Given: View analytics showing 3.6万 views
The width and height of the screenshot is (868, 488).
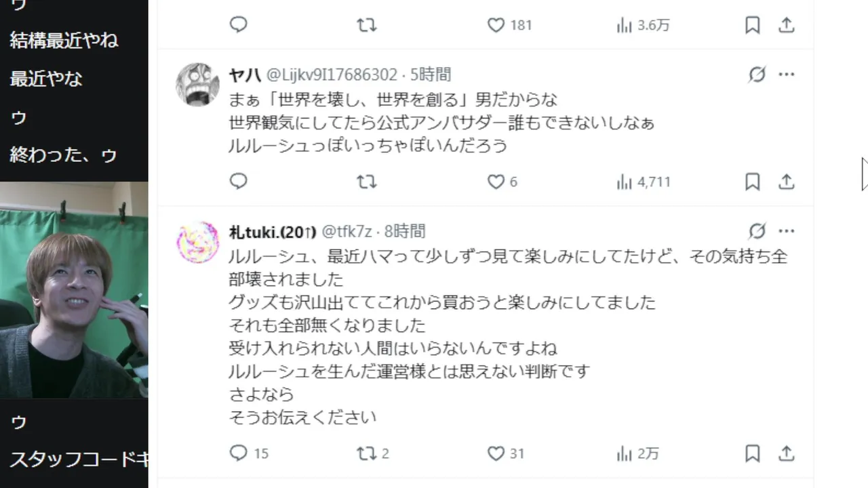Looking at the screenshot, I should tap(643, 26).
